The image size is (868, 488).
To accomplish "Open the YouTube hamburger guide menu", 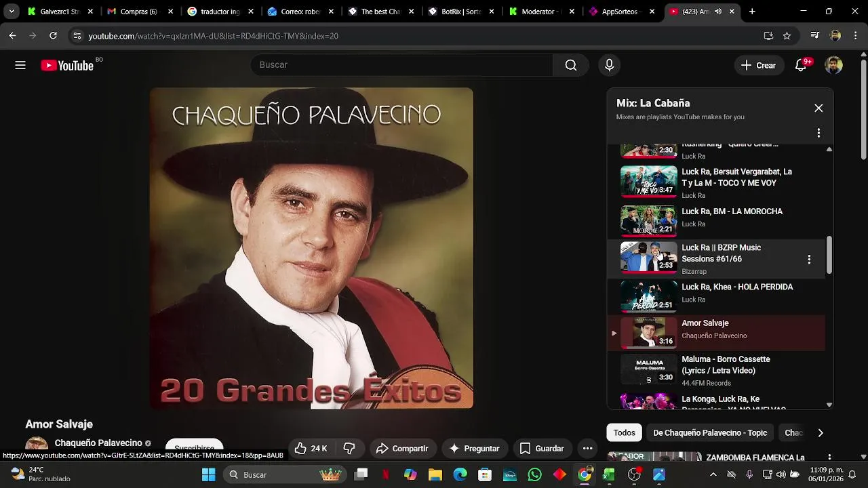I will pyautogui.click(x=20, y=65).
